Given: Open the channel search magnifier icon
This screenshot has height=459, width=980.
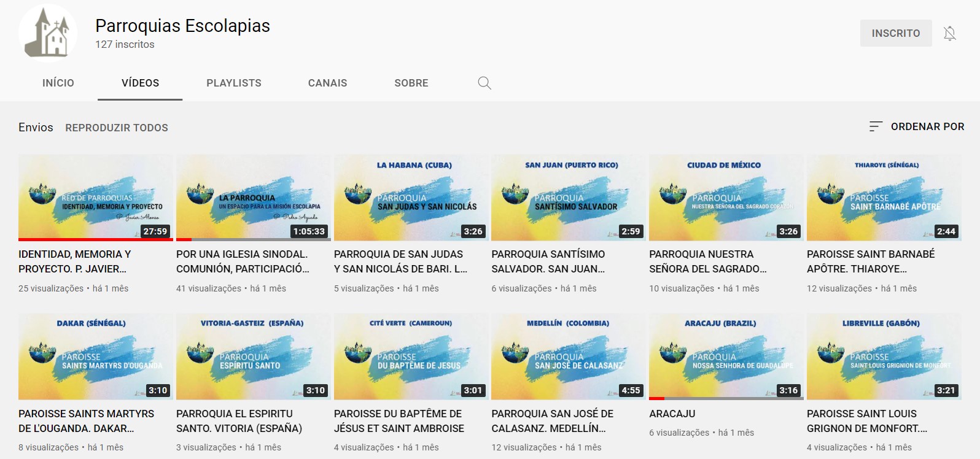Looking at the screenshot, I should tap(484, 83).
